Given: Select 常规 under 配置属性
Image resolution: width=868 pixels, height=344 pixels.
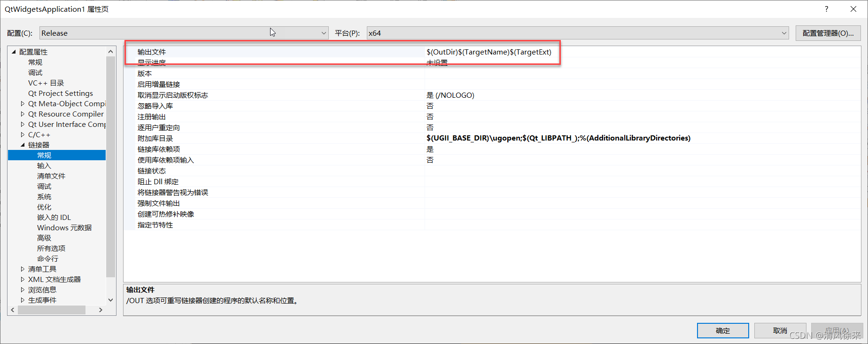Looking at the screenshot, I should point(35,62).
